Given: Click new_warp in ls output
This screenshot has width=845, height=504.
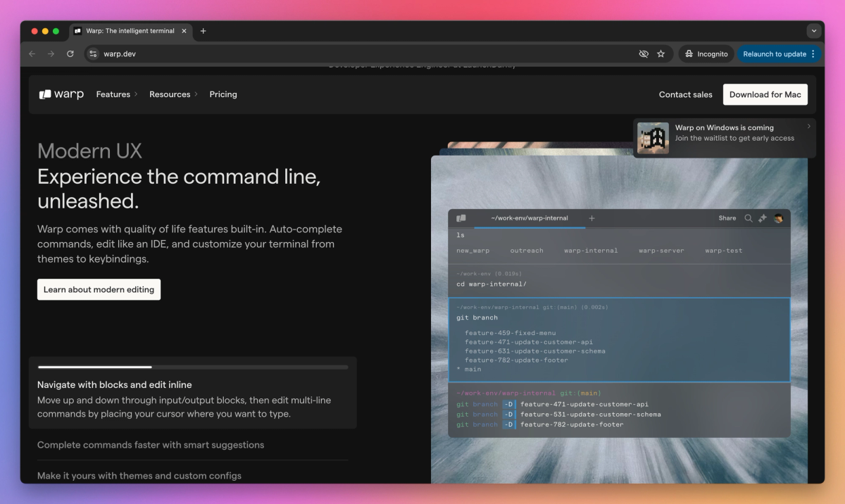Looking at the screenshot, I should coord(472,251).
